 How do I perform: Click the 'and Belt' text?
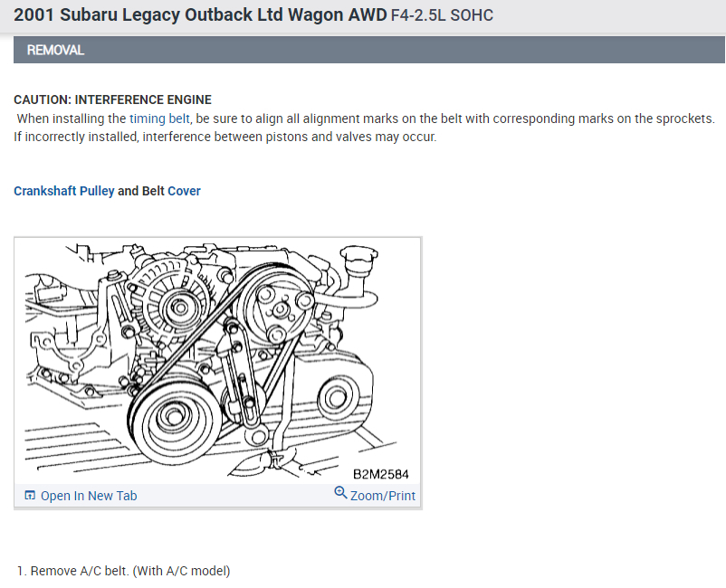(x=140, y=191)
